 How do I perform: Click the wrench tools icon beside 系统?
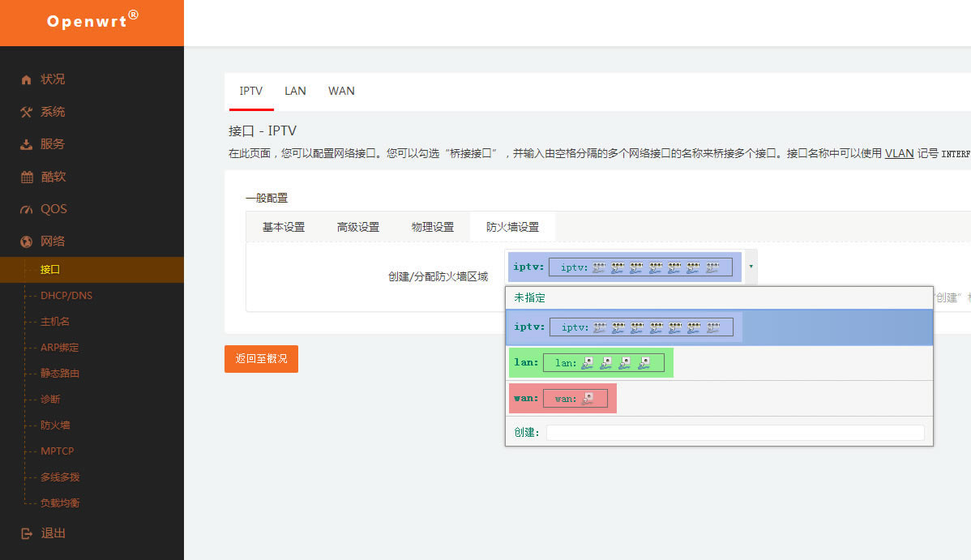point(27,112)
